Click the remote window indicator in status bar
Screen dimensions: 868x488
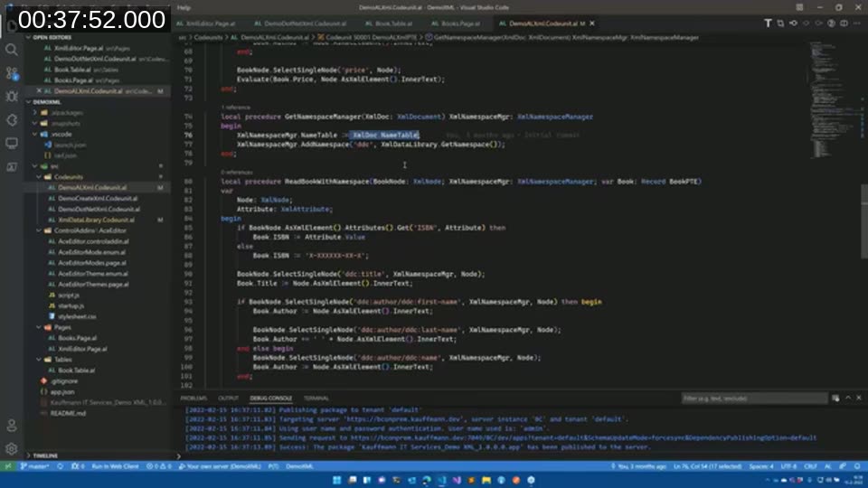8,466
